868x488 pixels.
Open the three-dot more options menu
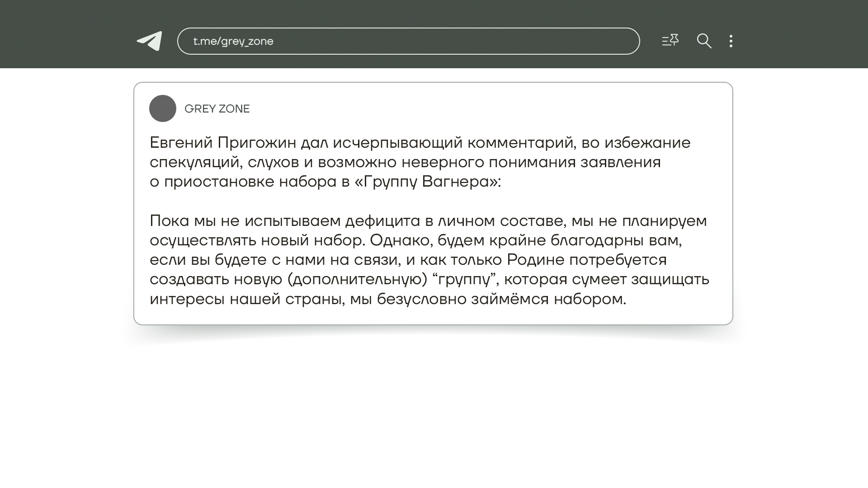point(731,41)
